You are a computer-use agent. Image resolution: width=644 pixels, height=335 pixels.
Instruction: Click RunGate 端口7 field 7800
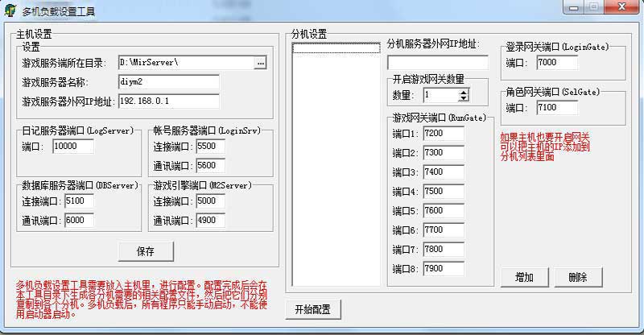(444, 250)
